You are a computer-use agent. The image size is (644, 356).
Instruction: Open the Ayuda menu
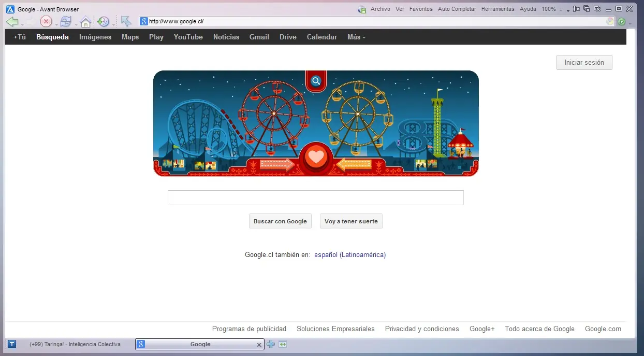[528, 9]
